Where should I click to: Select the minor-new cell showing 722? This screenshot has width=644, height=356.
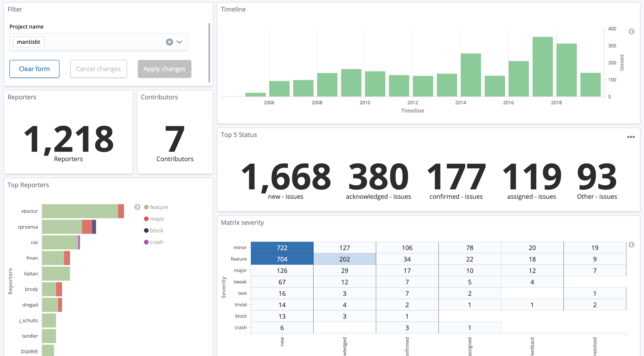(282, 248)
